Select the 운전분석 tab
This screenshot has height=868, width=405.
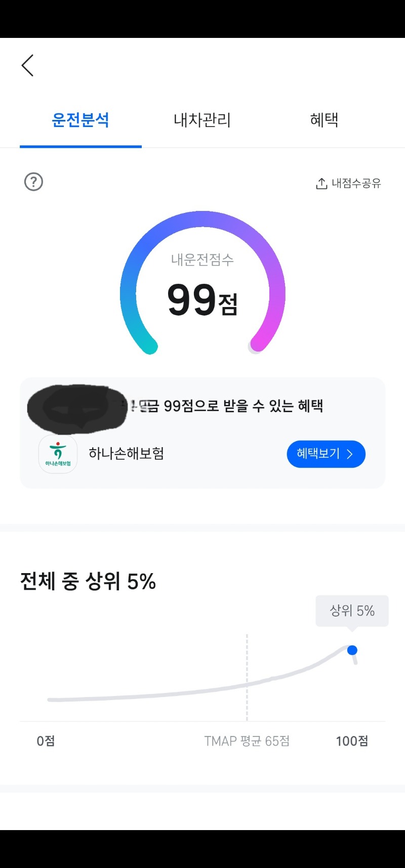point(80,120)
